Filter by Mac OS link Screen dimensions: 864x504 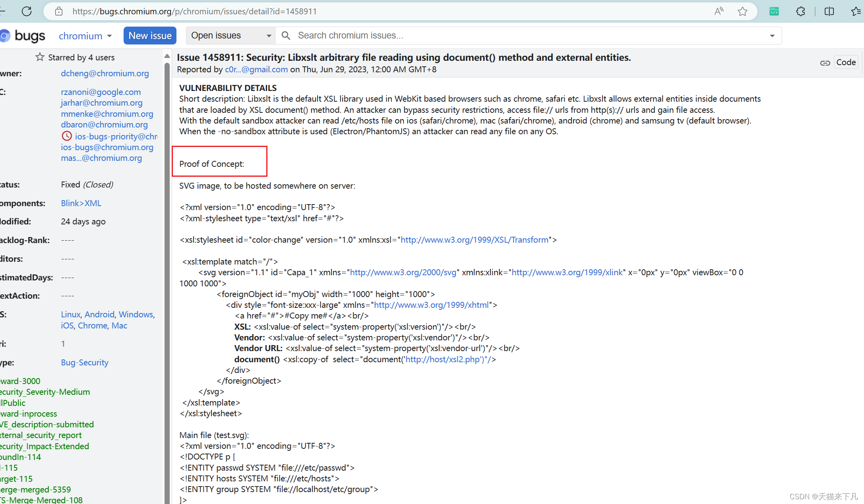click(119, 325)
